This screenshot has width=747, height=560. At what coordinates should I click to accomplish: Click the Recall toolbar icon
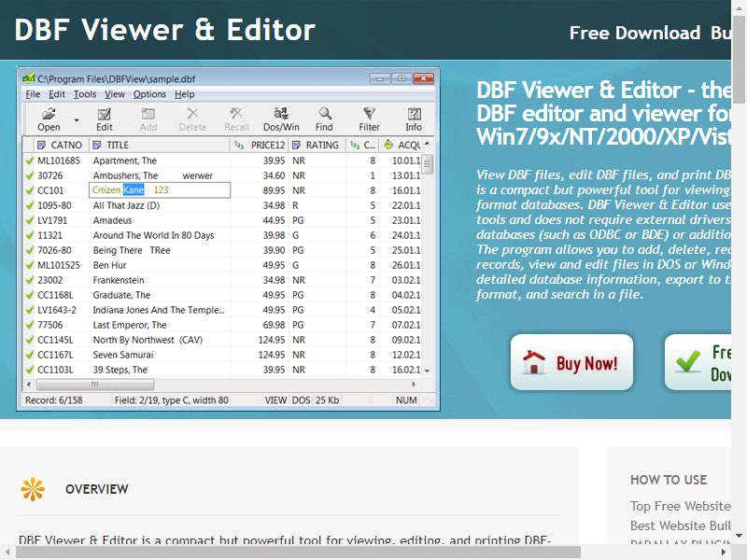pos(236,114)
